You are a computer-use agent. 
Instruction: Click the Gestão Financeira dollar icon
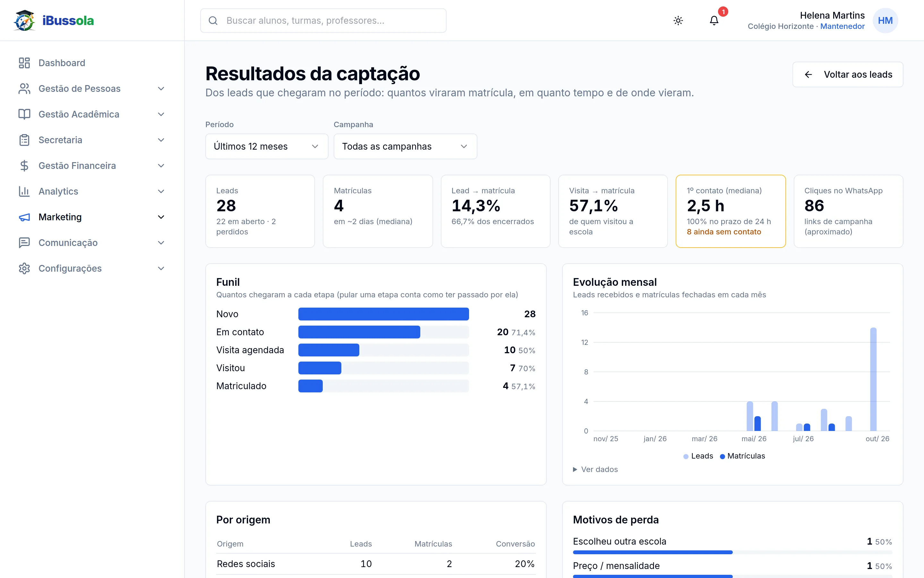24,165
